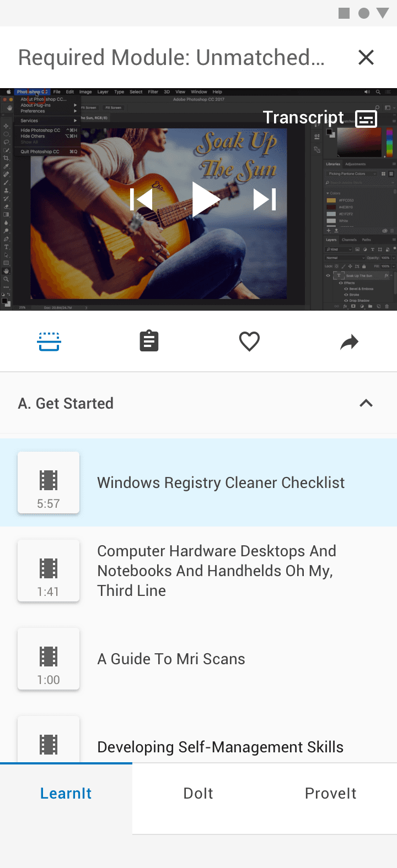Viewport: 397px width, 868px height.
Task: Favorite the module with the heart icon
Action: click(x=249, y=341)
